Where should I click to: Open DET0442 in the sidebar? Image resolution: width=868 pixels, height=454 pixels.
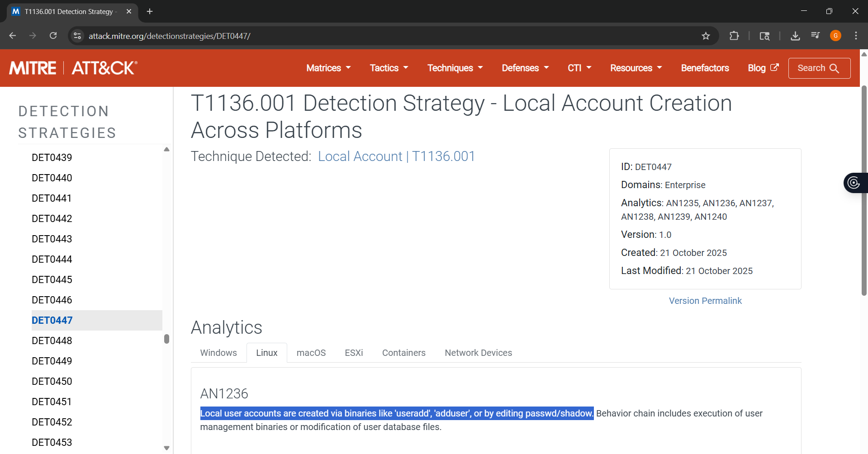(x=52, y=218)
